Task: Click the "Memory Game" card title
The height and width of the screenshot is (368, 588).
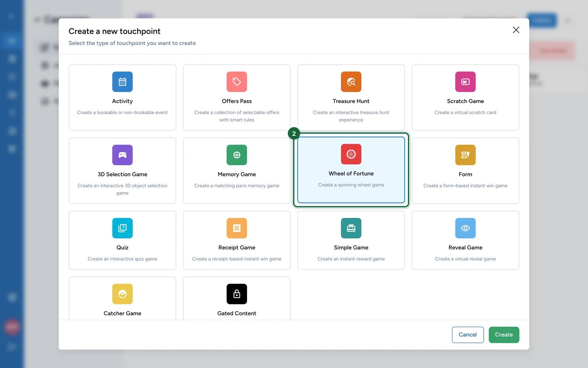Action: [237, 174]
